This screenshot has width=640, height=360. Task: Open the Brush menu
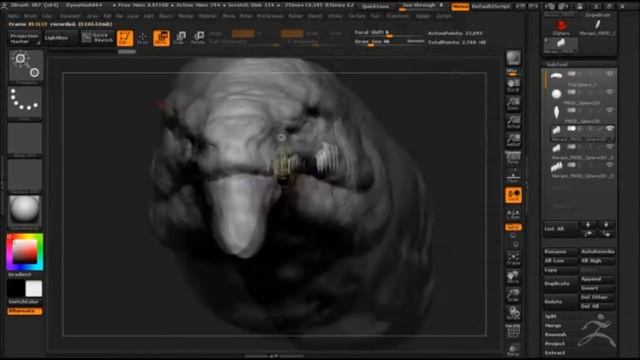pyautogui.click(x=30, y=16)
